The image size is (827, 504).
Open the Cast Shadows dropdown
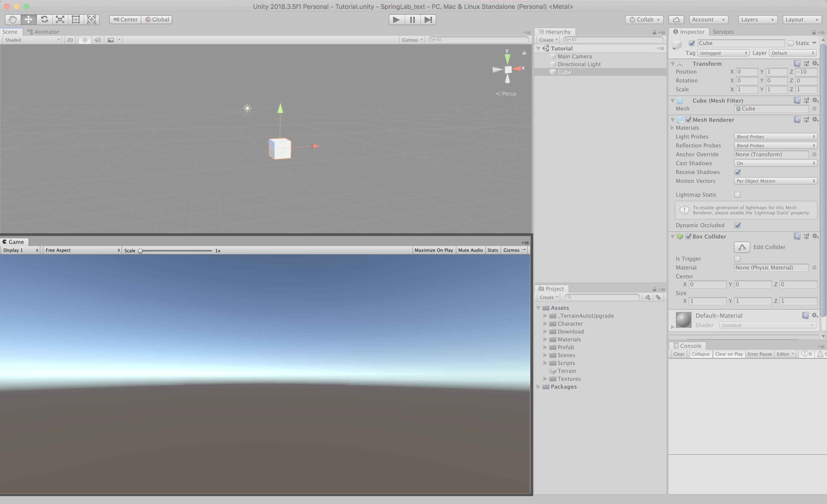(x=775, y=163)
